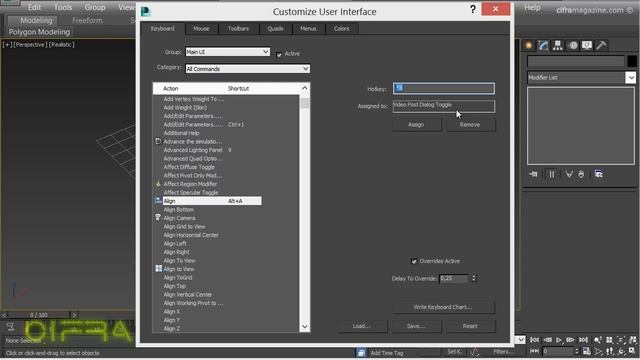The height and width of the screenshot is (360, 640).
Task: Switch to the Menus tab
Action: (x=308, y=29)
